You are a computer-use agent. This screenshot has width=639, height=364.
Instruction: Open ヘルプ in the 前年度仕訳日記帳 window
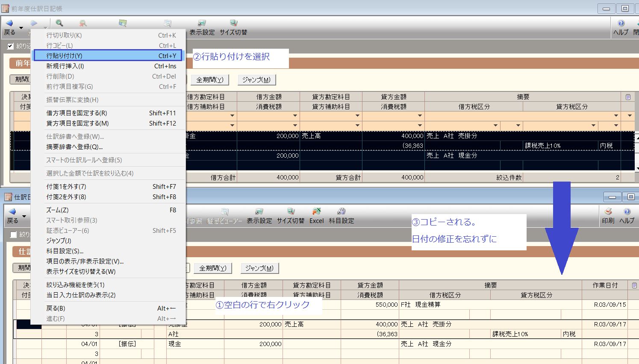[621, 27]
